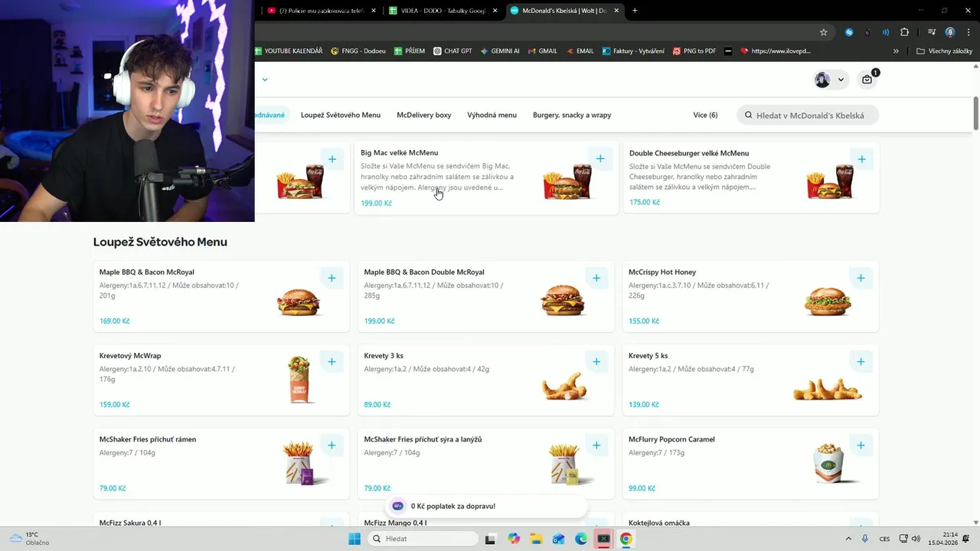Switch to Burgery, snacky a wrapy category
Screen dimensions: 980x551
pos(572,115)
